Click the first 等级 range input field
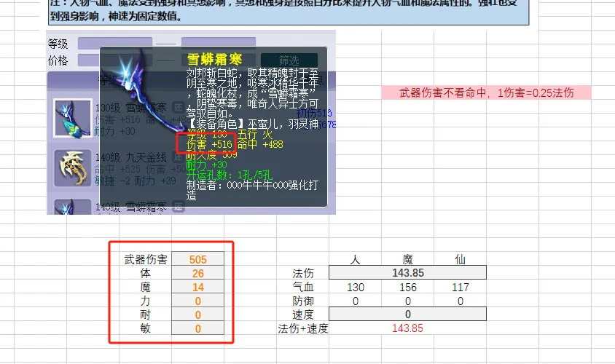Viewport: 615px width, 364px height. (114, 43)
